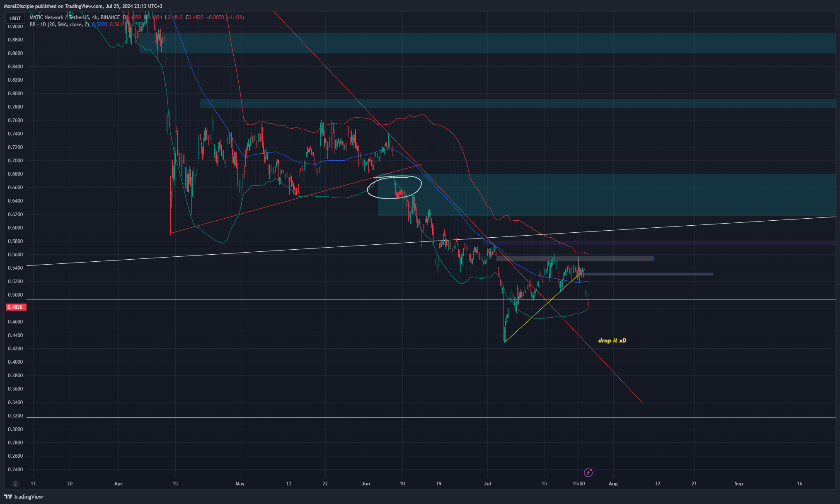Click the Apr label on time axis

point(119,484)
